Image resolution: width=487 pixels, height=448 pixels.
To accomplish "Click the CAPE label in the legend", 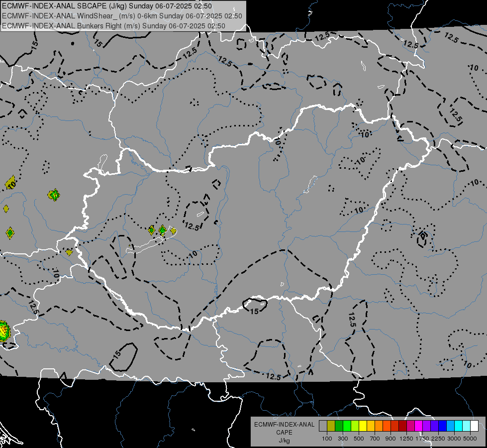I will click(284, 433).
